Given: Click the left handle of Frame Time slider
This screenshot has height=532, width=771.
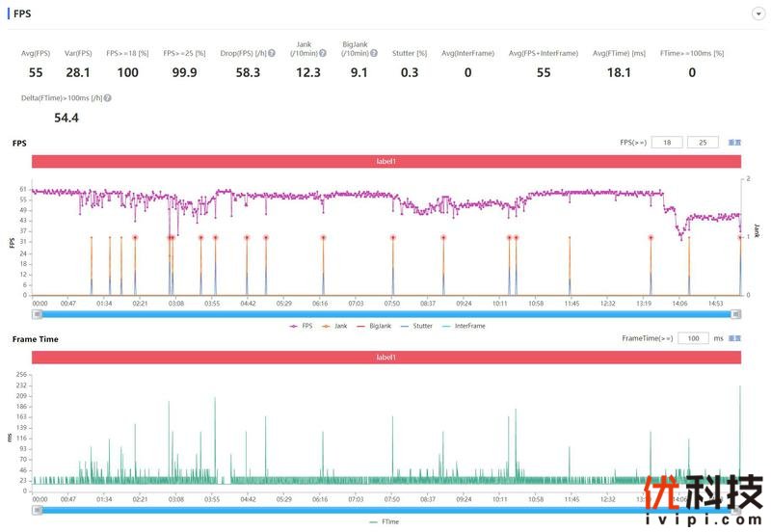Looking at the screenshot, I should pyautogui.click(x=35, y=509).
